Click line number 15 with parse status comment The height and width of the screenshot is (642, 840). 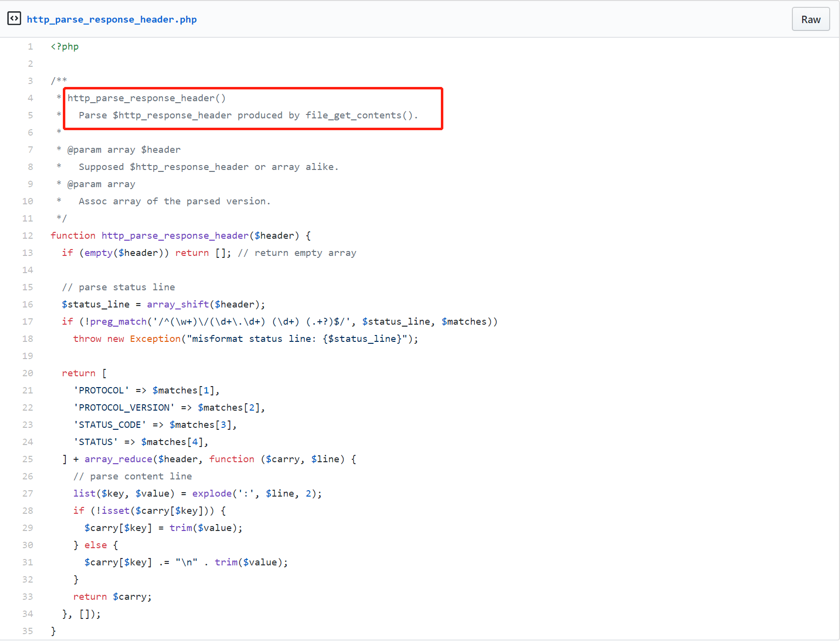(27, 287)
